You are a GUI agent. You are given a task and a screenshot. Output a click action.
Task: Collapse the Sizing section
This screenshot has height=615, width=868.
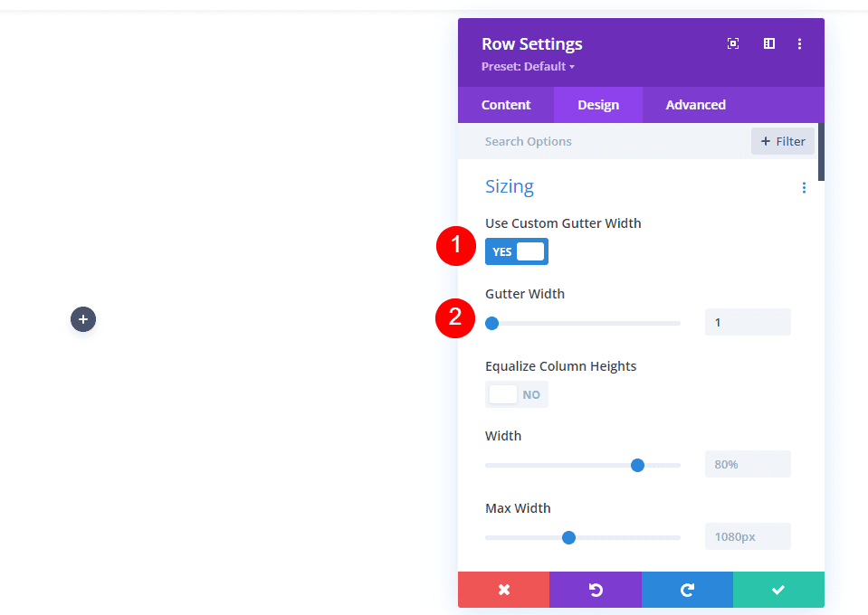(509, 186)
